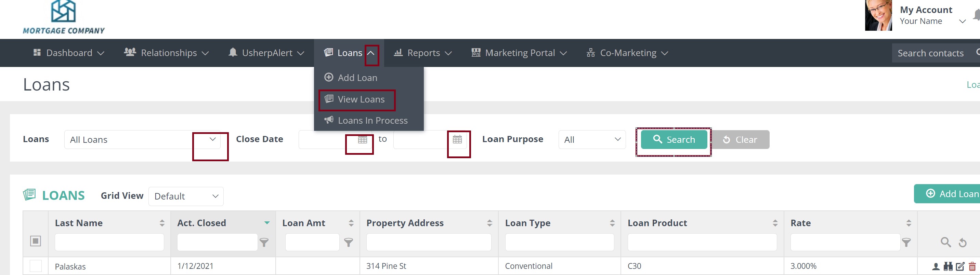This screenshot has width=980, height=275.
Task: Open the Close Date end calendar picker
Action: pos(457,140)
